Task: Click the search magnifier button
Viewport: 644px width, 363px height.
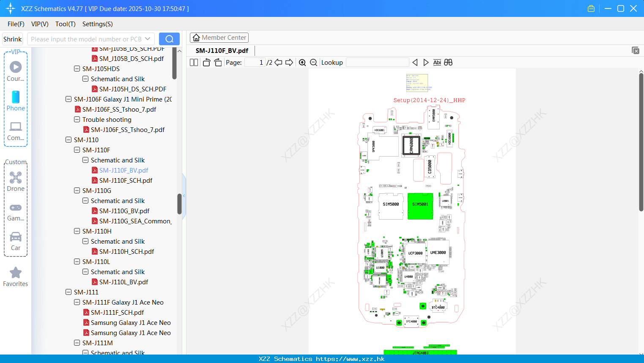Action: 169,39
